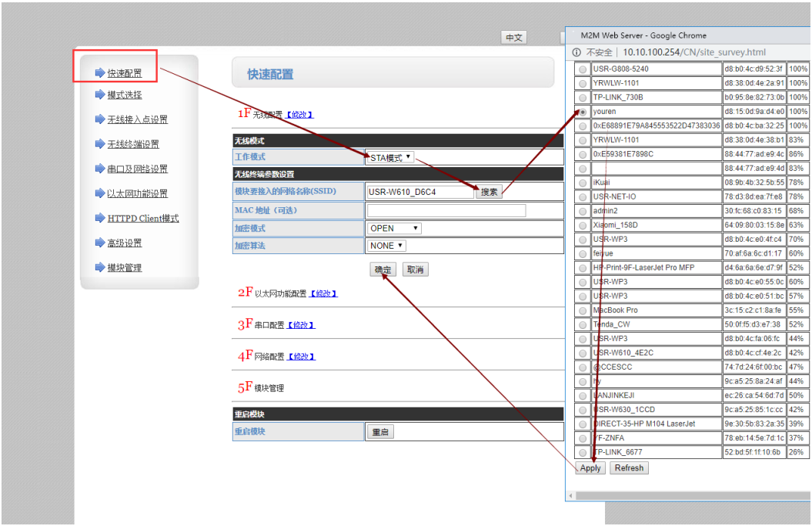Open the 加密算法 NONE dropdown
This screenshot has width=812, height=526.
point(386,246)
